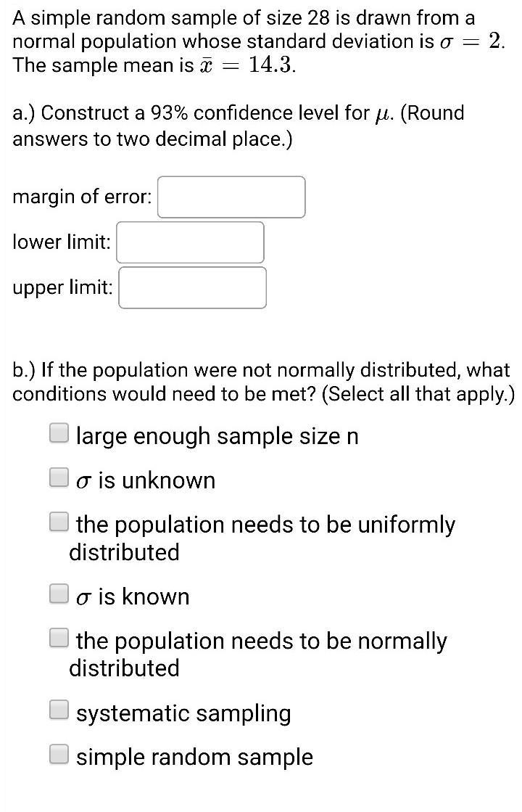Viewport: 522px width, 812px height.
Task: Click the 'margin of error:' label text
Action: [x=82, y=197]
